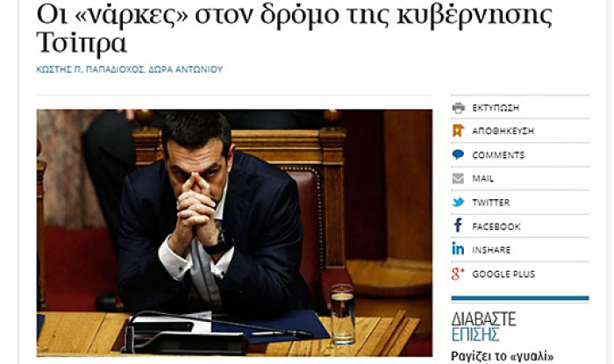Click the orange bookmark save icon
This screenshot has height=364, width=614.
458,131
